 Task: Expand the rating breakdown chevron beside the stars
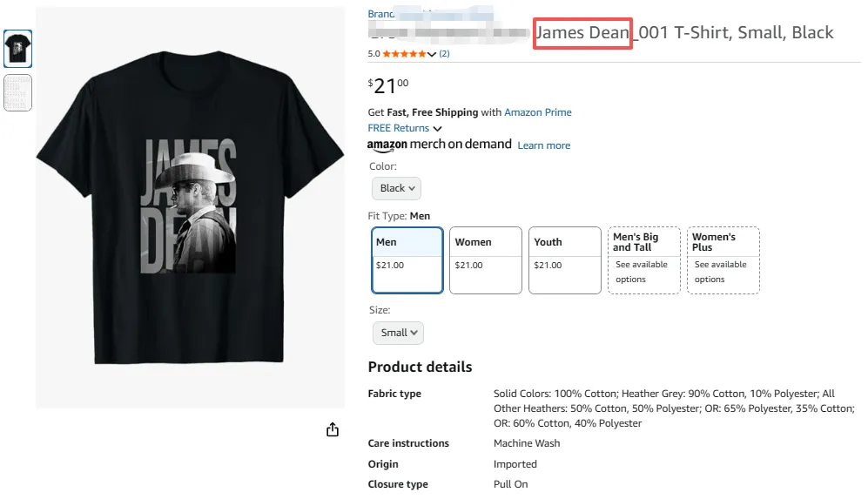point(433,55)
